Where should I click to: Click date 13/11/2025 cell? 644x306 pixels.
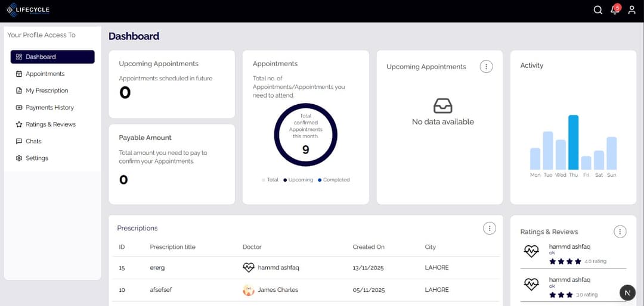pyautogui.click(x=368, y=268)
